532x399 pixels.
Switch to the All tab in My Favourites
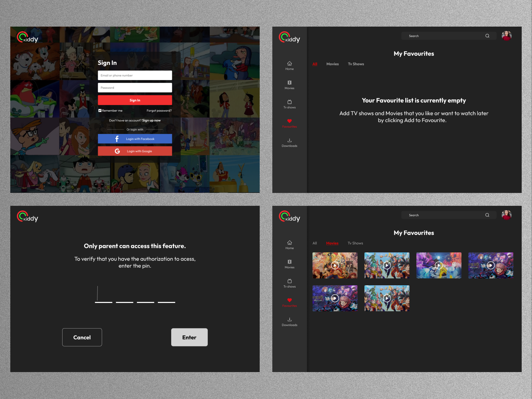point(315,64)
